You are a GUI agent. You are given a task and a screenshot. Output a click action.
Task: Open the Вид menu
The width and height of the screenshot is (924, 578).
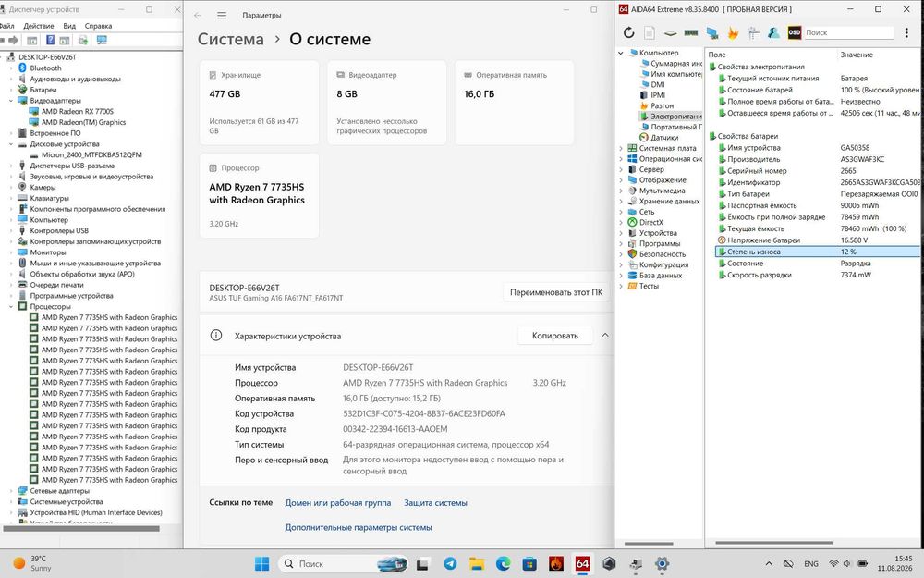pos(69,26)
